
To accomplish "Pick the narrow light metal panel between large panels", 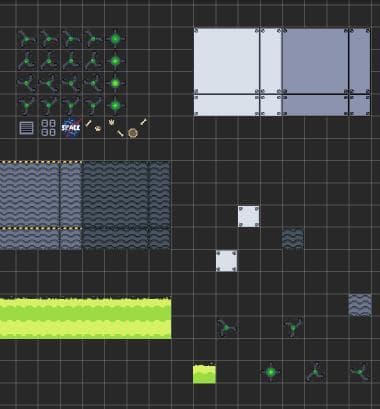I will pyautogui.click(x=271, y=61).
